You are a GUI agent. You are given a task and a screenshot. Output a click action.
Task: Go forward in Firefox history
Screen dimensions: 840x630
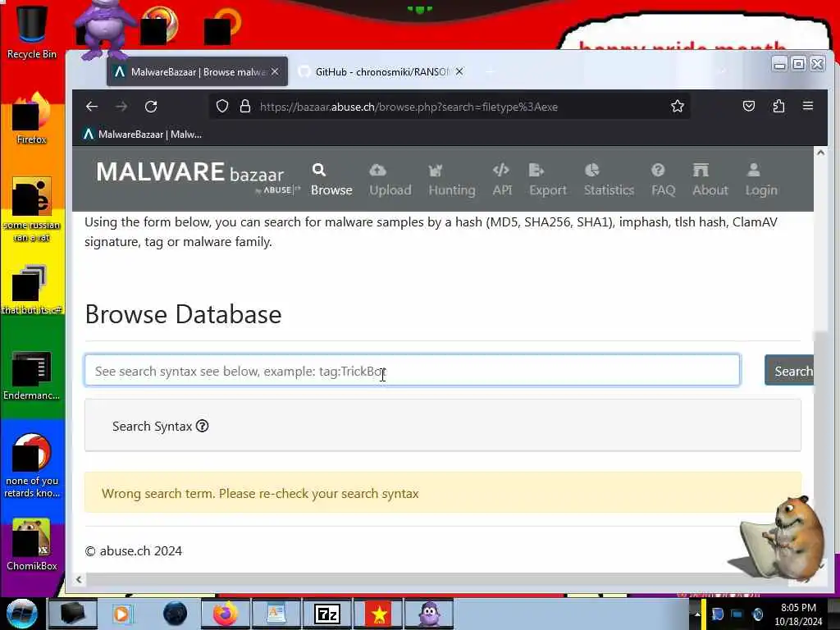[121, 107]
